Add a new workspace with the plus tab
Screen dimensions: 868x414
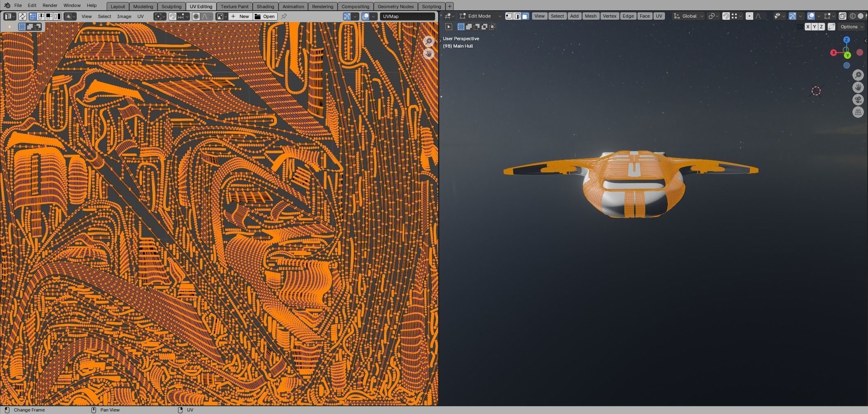click(x=450, y=7)
